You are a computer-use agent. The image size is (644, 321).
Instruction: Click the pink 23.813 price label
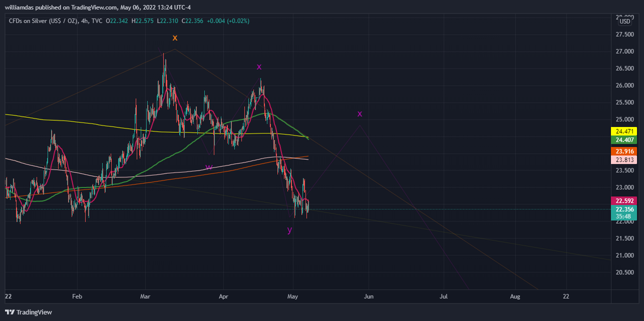click(623, 160)
